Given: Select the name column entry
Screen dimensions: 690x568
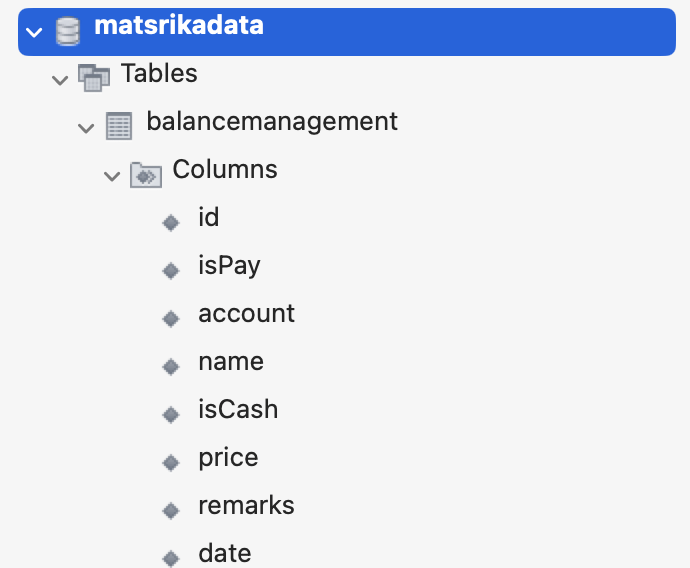Looking at the screenshot, I should 231,362.
